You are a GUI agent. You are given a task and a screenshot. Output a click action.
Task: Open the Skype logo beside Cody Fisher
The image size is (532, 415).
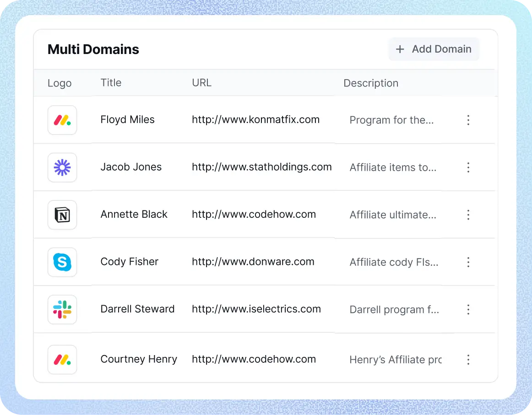click(62, 262)
